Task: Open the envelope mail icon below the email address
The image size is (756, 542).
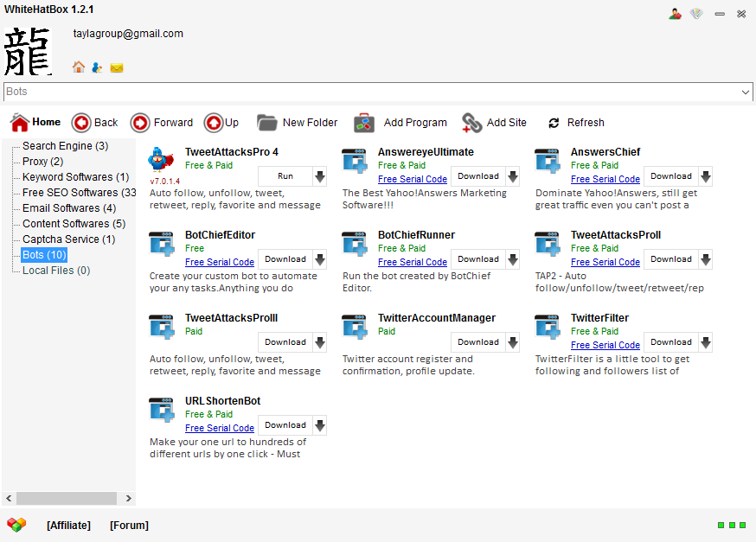Action: tap(117, 67)
